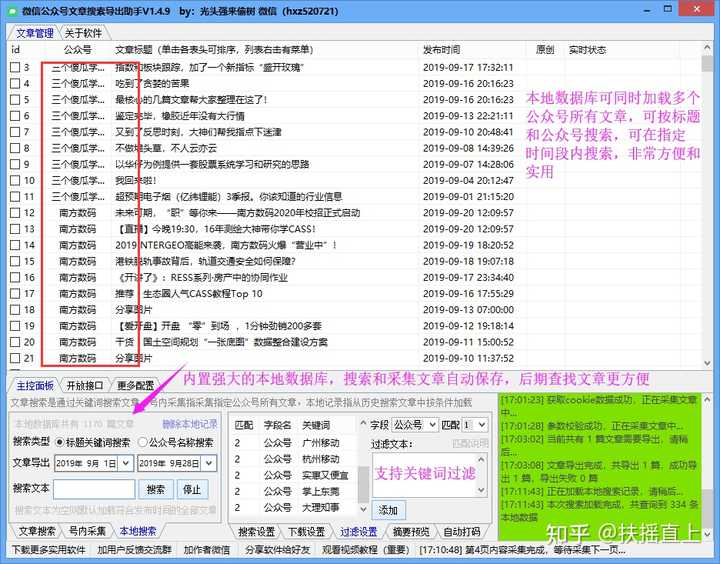Check the row with id 7
720x564 pixels.
tap(15, 132)
